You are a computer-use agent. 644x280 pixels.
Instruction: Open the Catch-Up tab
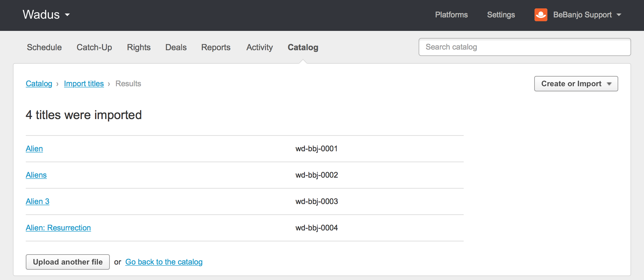click(x=94, y=47)
